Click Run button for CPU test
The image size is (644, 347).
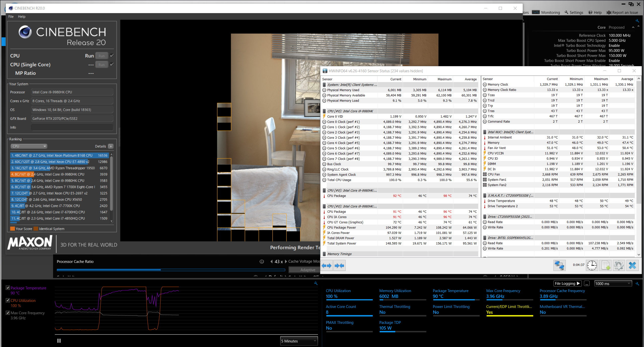tap(102, 56)
